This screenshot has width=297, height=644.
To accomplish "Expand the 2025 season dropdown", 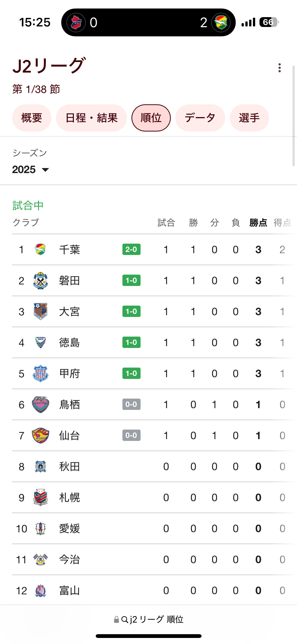I will click(x=31, y=170).
